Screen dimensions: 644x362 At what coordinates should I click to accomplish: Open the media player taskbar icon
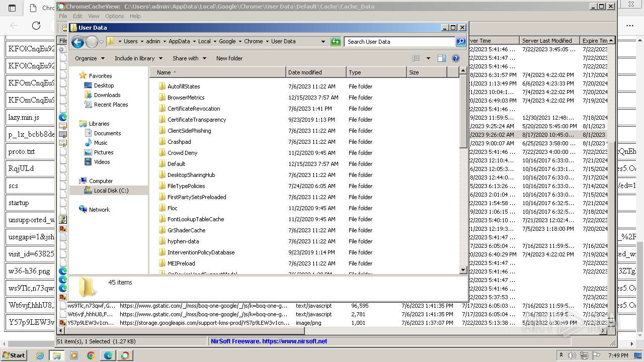(x=74, y=355)
